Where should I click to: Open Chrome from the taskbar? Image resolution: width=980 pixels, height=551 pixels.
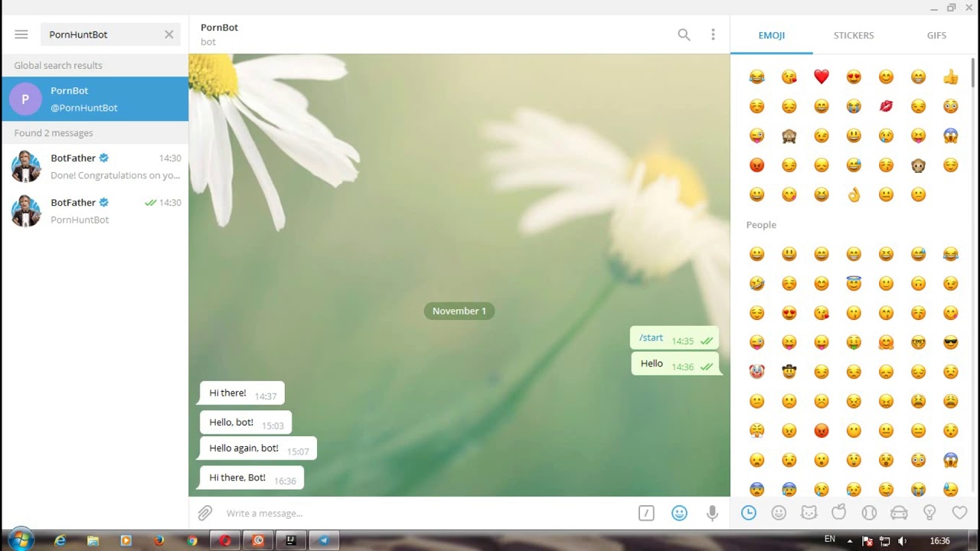point(192,540)
